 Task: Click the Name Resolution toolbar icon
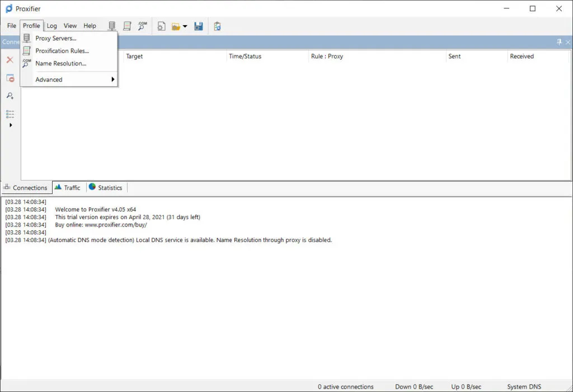[142, 26]
